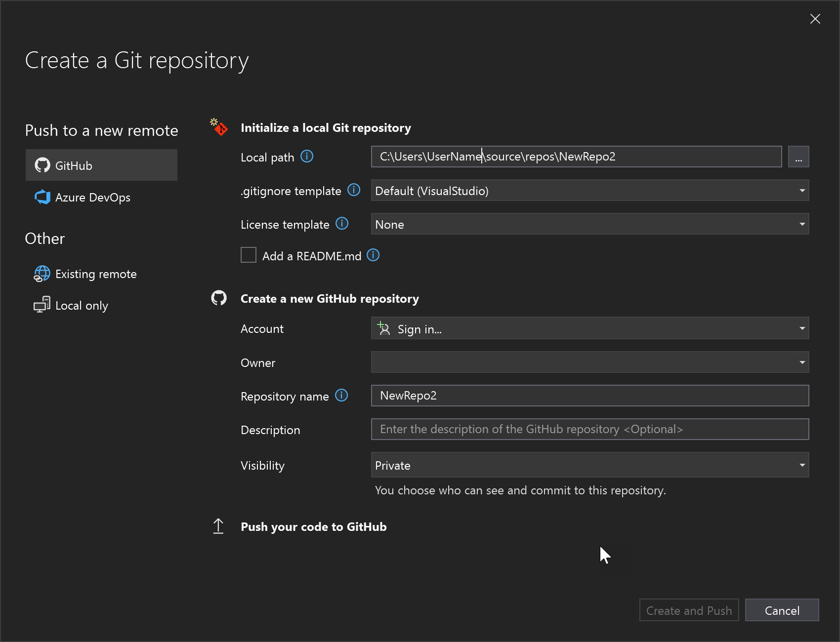Click the Git icon beside Initialize a local Git repository
This screenshot has width=840, height=642.
(x=219, y=127)
